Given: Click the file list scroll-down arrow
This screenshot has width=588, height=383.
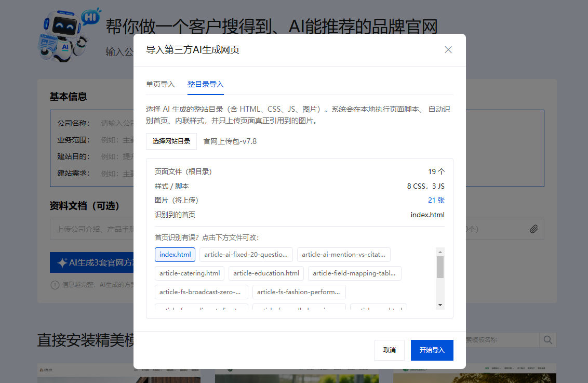Looking at the screenshot, I should (x=440, y=305).
